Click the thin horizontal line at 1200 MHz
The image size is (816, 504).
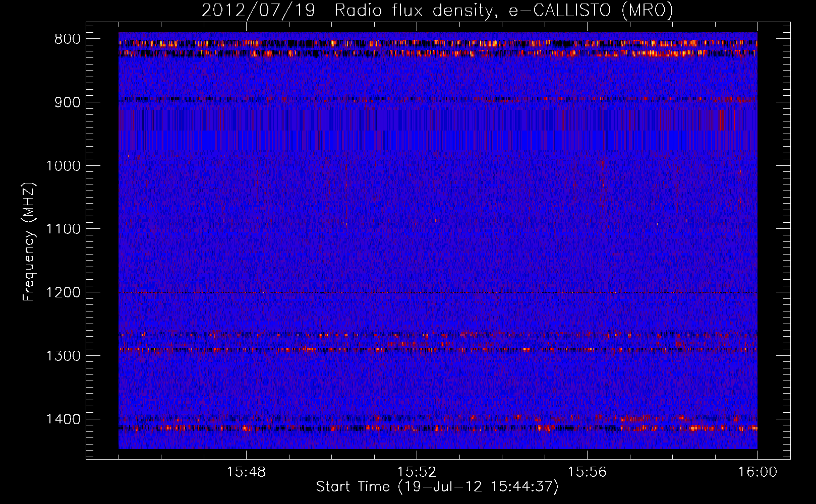pos(438,292)
